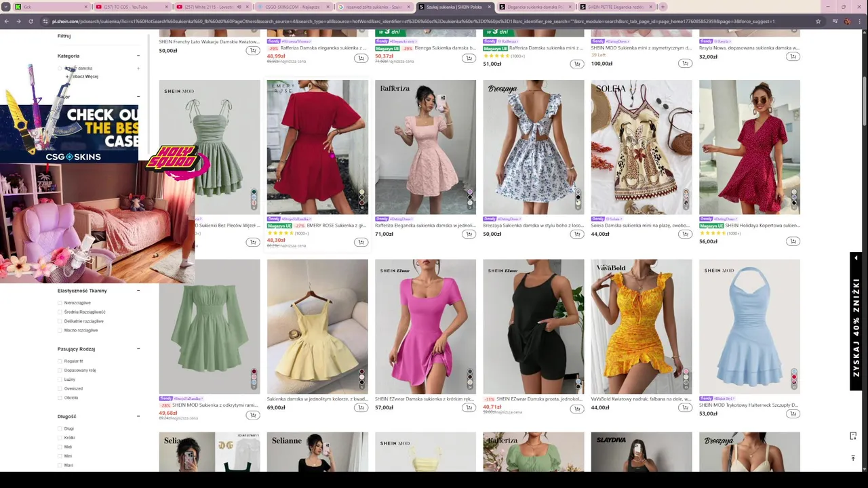This screenshot has width=868, height=488.
Task: Add the green strap SHEIN MOD dress to cart
Action: 253,242
